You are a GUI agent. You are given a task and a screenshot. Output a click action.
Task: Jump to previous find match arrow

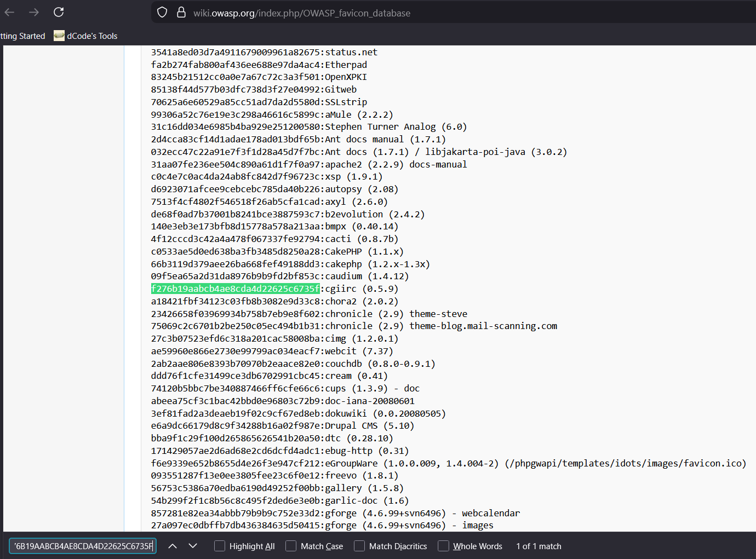tap(172, 546)
